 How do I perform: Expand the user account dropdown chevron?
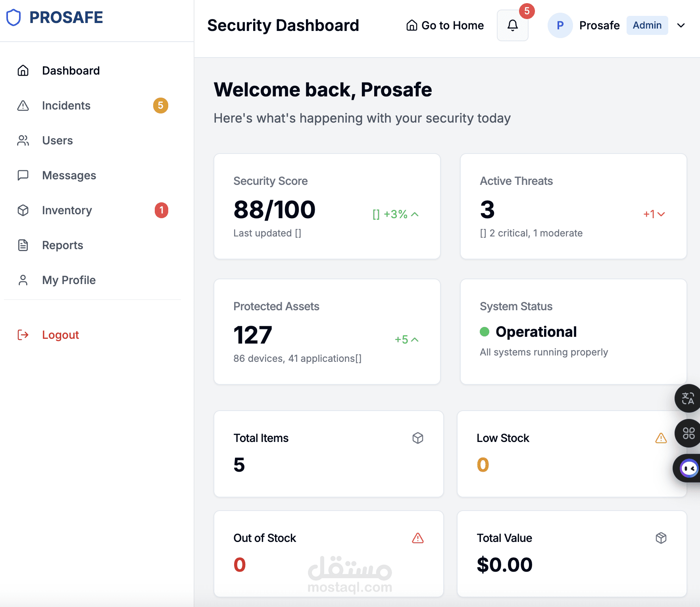click(681, 25)
